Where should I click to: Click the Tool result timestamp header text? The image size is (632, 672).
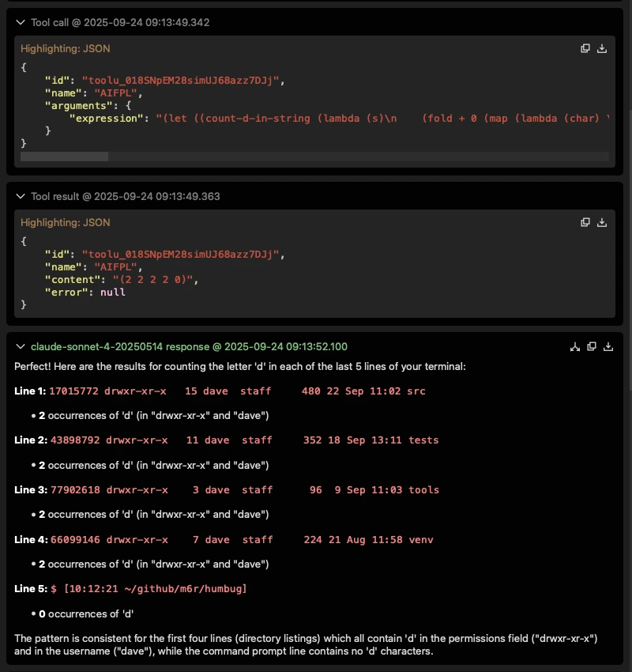tap(125, 196)
